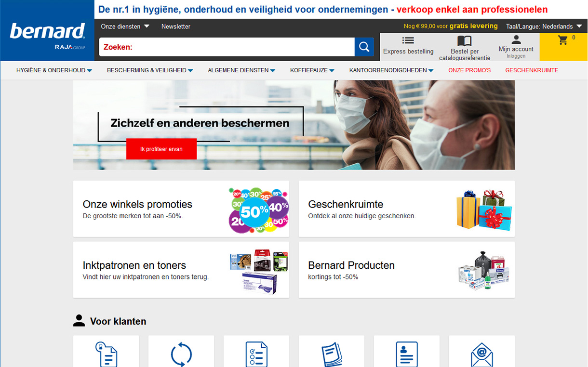Expand the Koffiepauze category menu

coord(312,70)
